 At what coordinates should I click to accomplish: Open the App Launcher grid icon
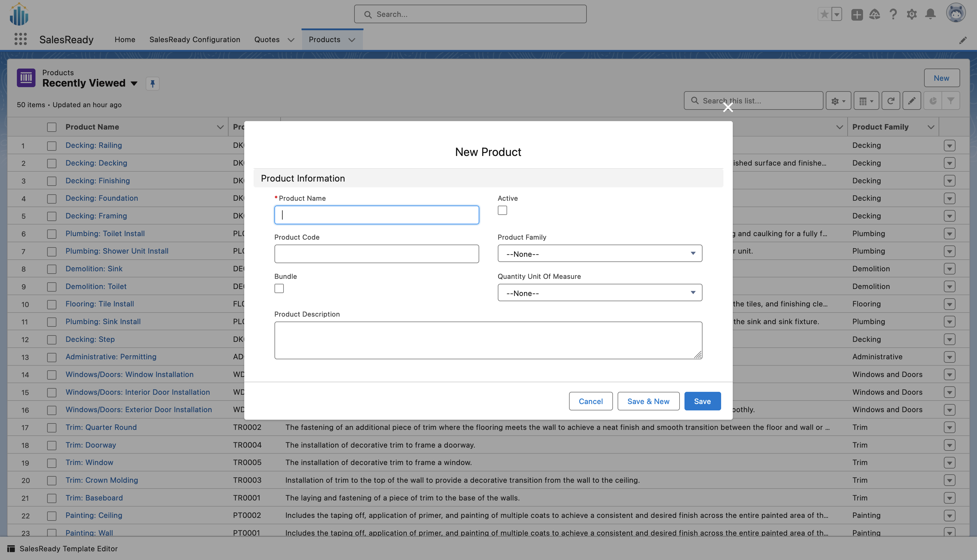pos(20,39)
